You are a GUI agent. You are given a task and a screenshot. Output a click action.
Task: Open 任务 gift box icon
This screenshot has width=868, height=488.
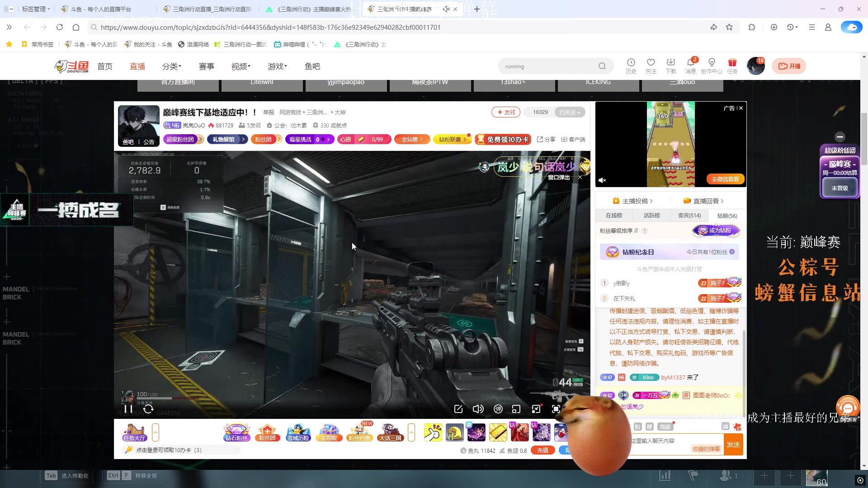point(732,66)
